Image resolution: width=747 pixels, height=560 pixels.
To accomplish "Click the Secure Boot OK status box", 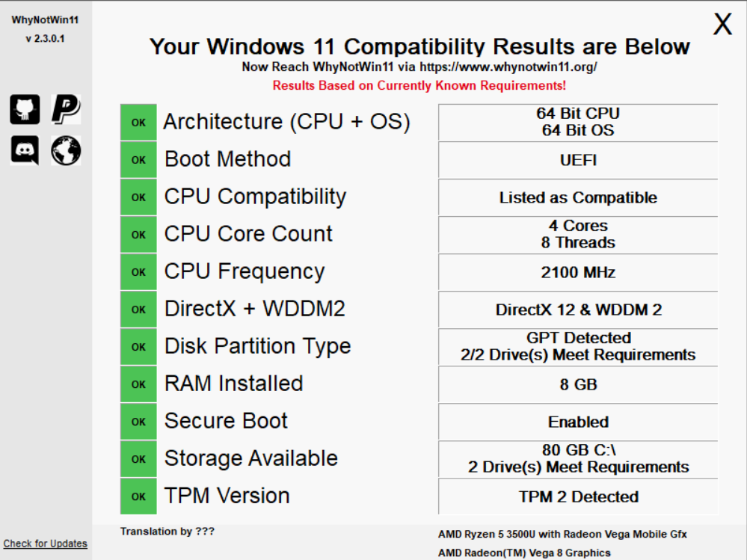I will point(138,422).
